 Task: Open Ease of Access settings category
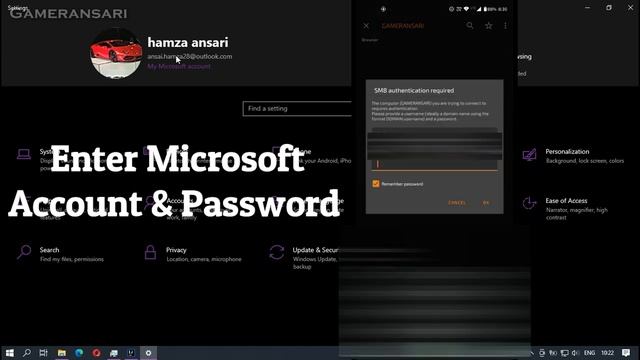click(x=565, y=208)
